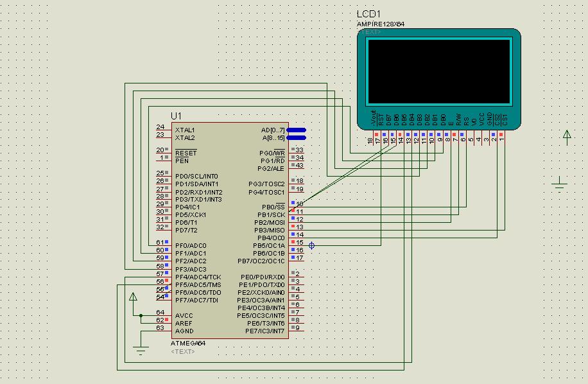
Task: Click the PD0/SCL/INT0 pin label
Action: (x=196, y=176)
